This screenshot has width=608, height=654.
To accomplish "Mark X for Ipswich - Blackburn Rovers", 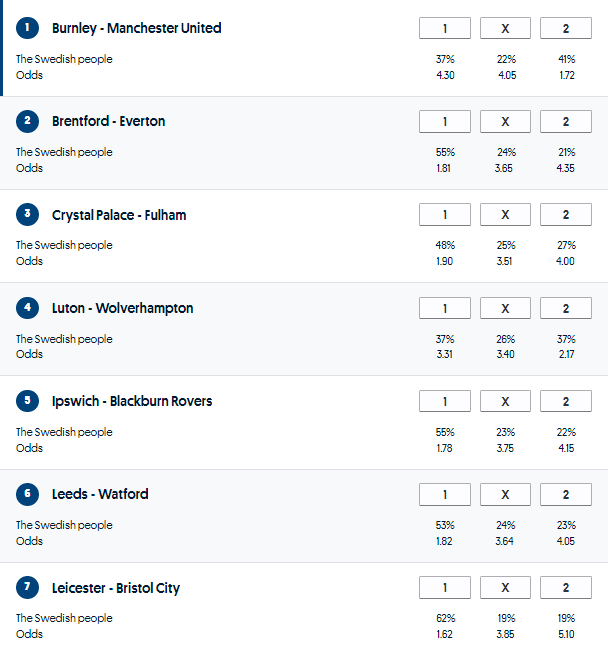I will 505,401.
